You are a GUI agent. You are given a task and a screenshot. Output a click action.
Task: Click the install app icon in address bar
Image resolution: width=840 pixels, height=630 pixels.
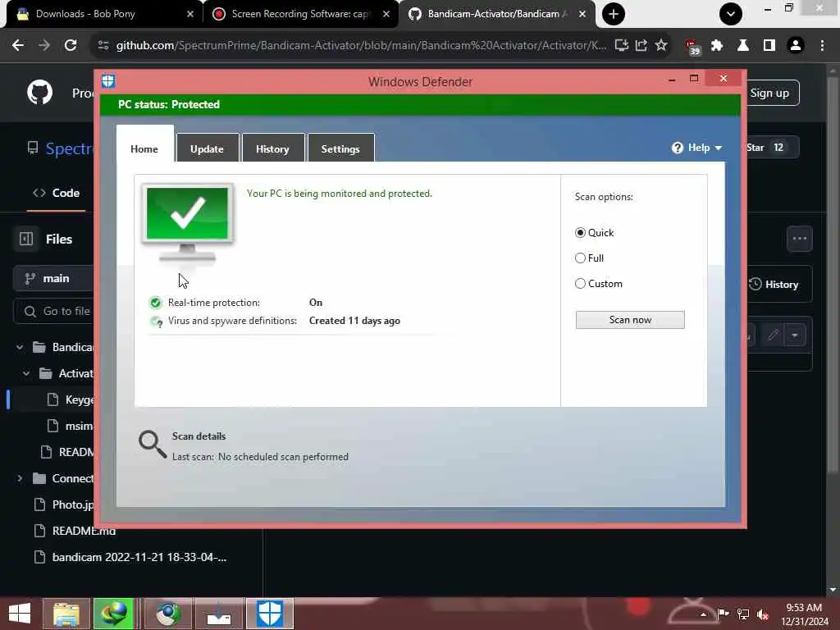click(x=622, y=46)
